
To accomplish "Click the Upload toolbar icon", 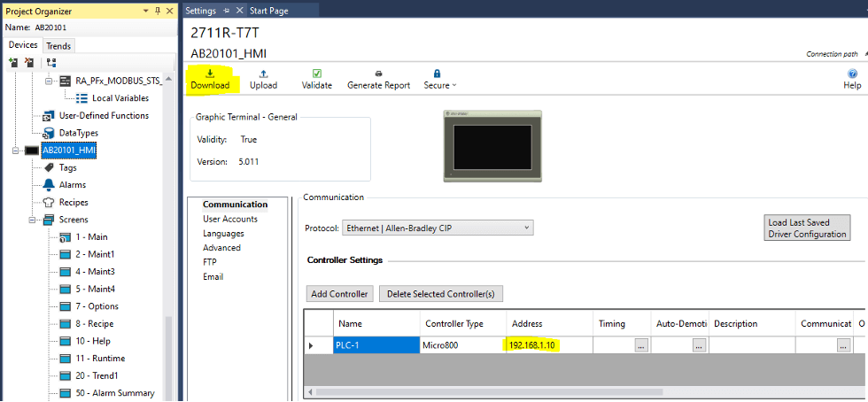I will (264, 73).
